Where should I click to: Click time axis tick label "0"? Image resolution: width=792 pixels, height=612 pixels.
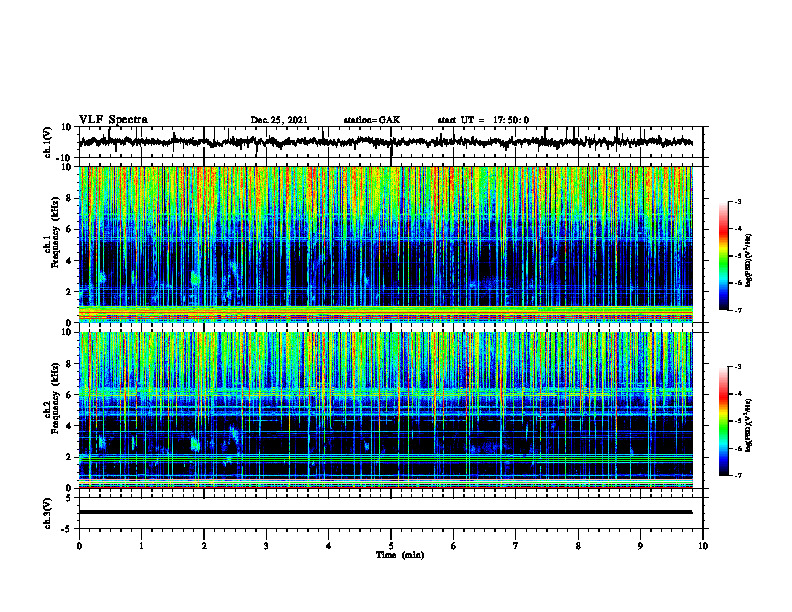point(79,546)
